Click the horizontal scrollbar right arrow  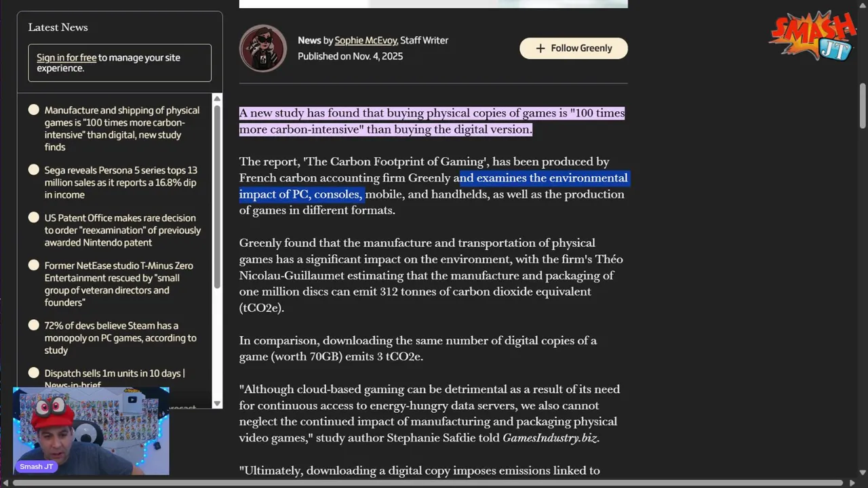[x=852, y=483]
